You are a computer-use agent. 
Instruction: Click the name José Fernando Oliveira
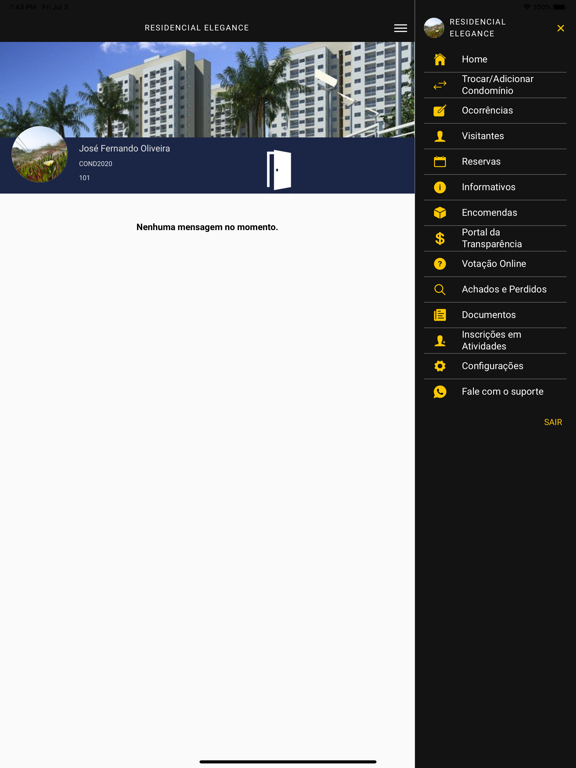click(124, 148)
